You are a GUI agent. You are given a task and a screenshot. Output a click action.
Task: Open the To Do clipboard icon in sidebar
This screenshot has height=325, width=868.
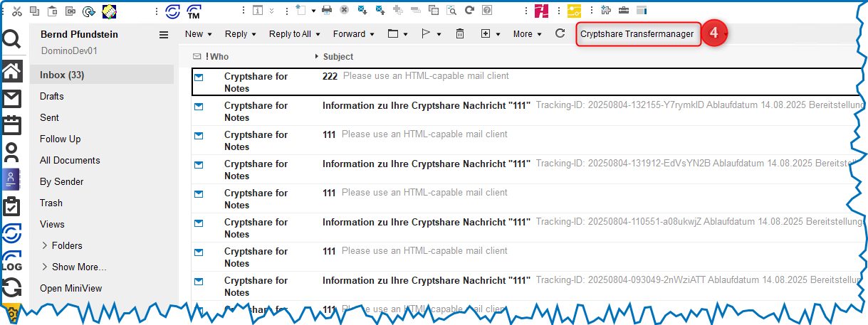[11, 206]
